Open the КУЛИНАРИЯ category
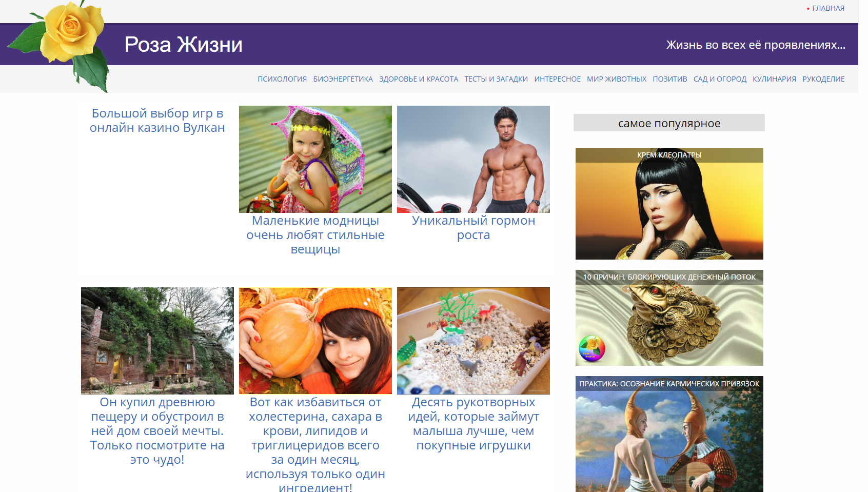The image size is (868, 492). tap(774, 79)
